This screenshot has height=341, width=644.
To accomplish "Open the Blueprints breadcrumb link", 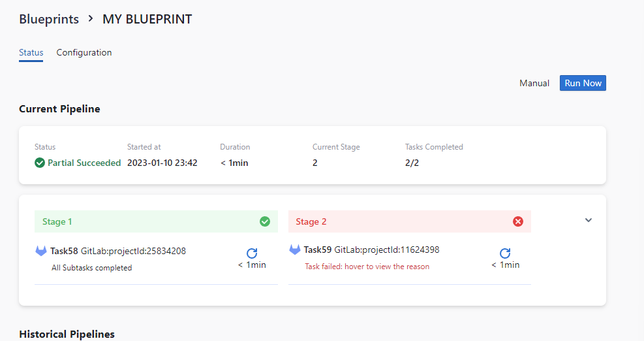I will [49, 20].
